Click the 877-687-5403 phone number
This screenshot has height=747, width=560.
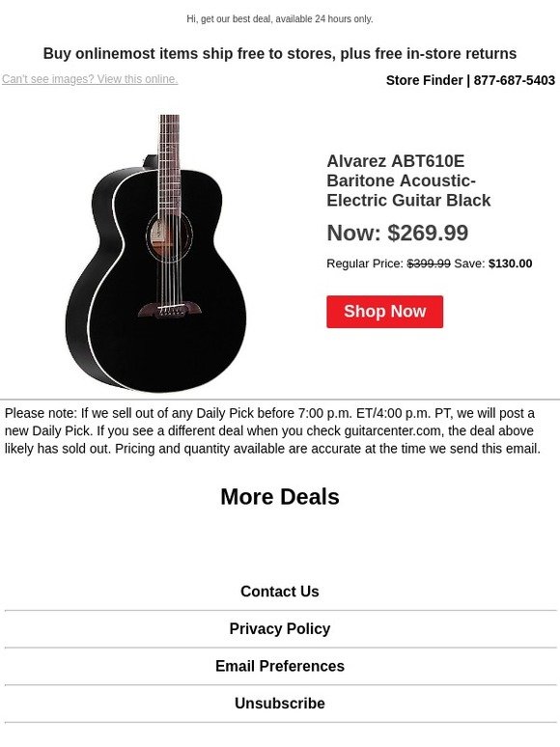[515, 80]
